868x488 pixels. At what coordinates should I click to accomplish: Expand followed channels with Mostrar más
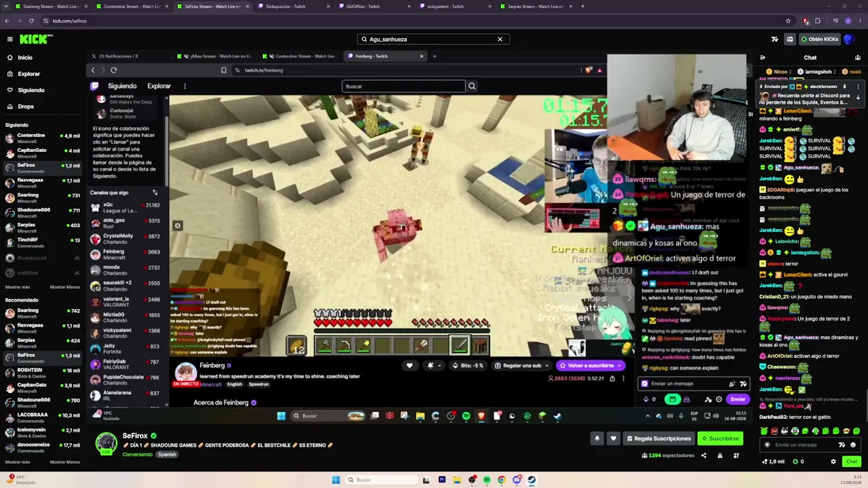[x=18, y=287]
